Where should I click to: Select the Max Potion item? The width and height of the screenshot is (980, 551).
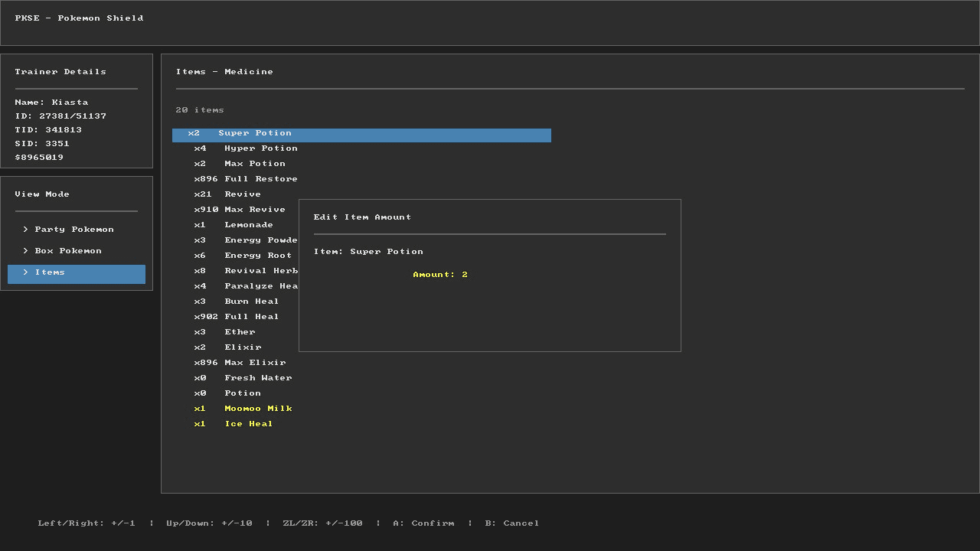point(240,164)
